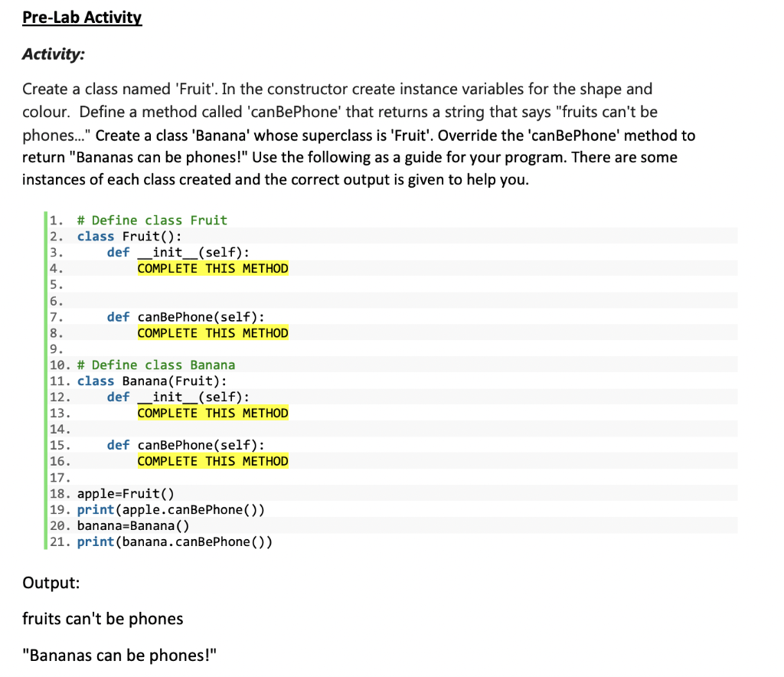This screenshot has height=677, width=784.
Task: Click the highlighted COMPLETE THIS METHOD on line 8
Action: [213, 332]
